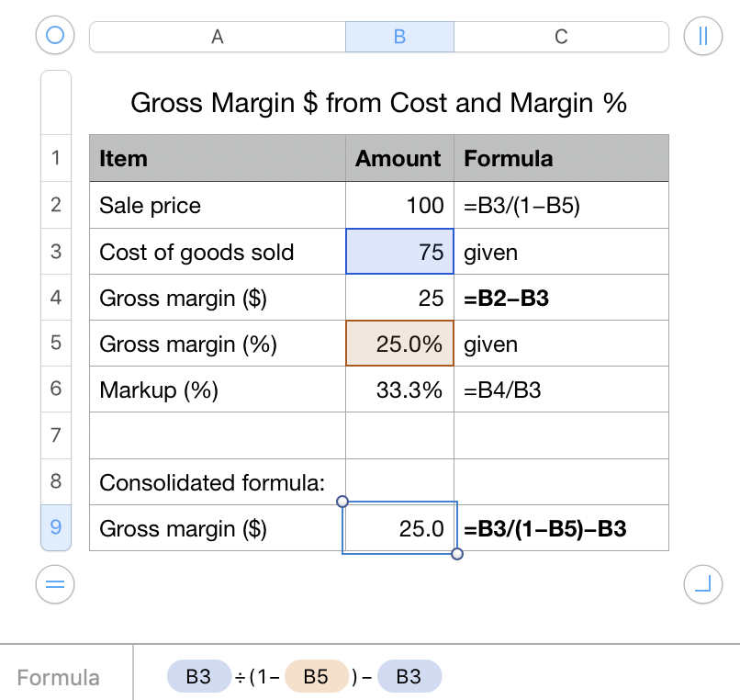Click the Markup 33.3% cell
Viewport: 740px width, 700px height.
point(399,390)
